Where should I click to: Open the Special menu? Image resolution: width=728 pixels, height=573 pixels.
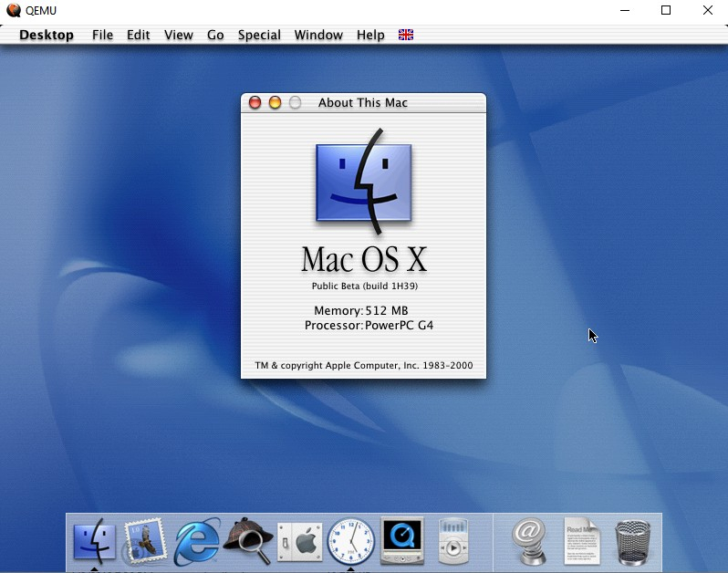259,35
